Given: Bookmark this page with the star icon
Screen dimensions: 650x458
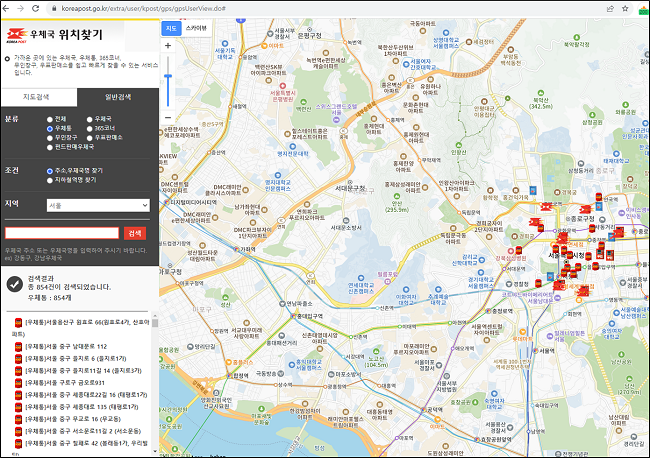Looking at the screenshot, I should 625,8.
